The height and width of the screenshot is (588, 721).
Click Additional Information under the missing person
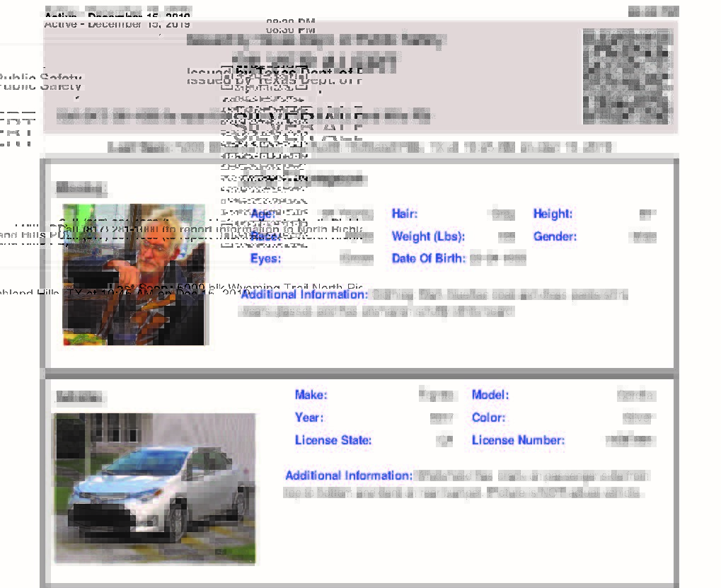click(x=304, y=294)
